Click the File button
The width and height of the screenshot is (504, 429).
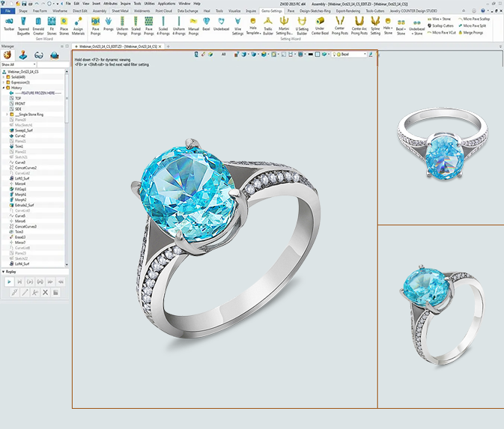[8, 11]
